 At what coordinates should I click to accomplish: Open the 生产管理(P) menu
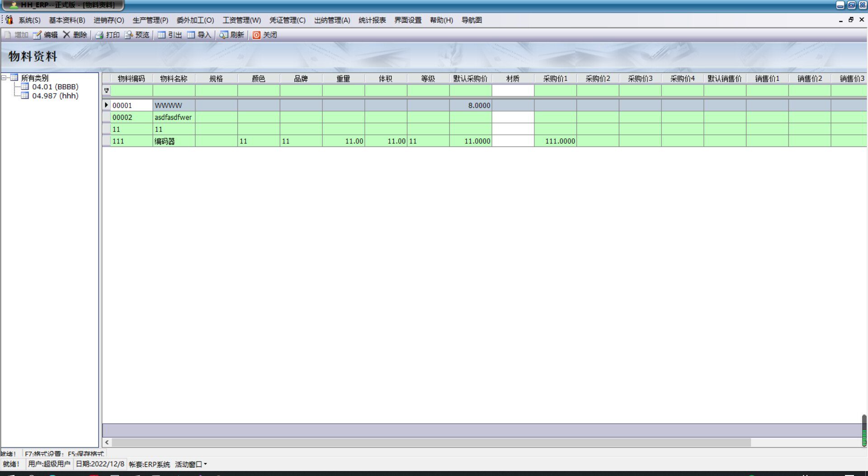click(150, 20)
